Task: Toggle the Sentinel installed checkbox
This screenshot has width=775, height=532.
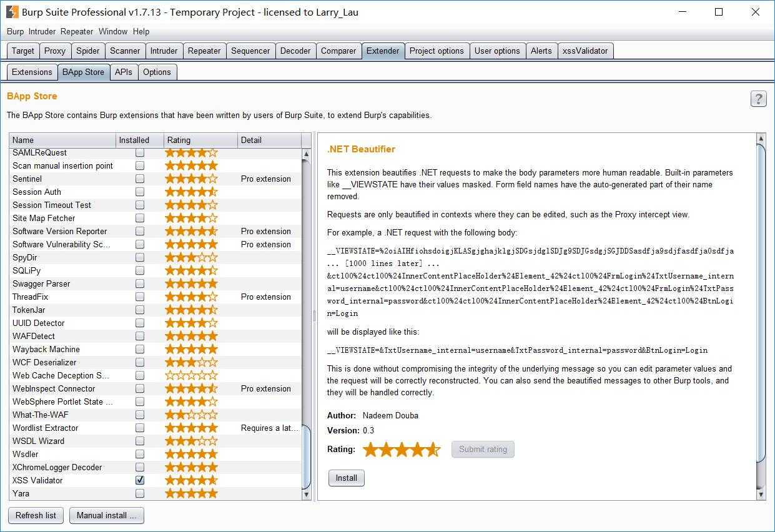Action: click(x=140, y=179)
